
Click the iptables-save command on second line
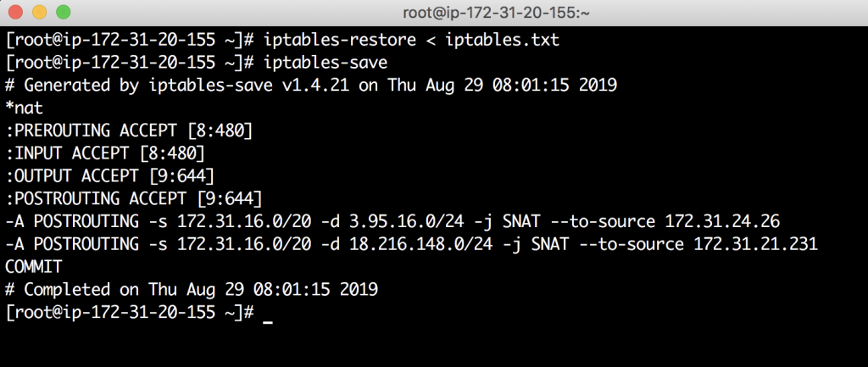(x=325, y=63)
